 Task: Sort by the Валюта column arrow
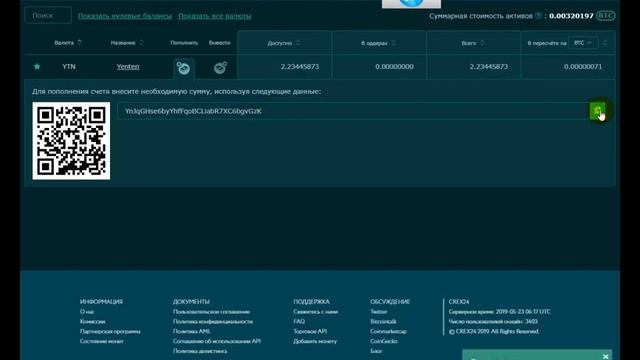pos(80,42)
